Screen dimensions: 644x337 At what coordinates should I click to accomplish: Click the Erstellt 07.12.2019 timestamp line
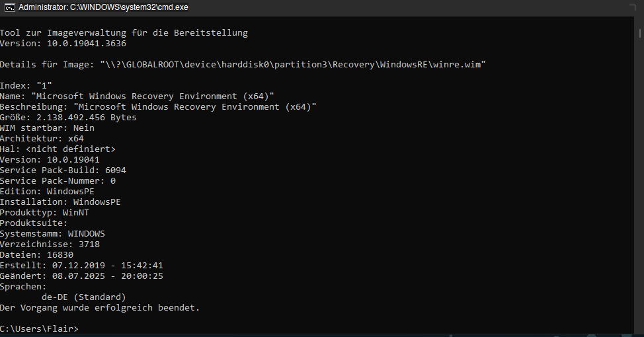81,266
